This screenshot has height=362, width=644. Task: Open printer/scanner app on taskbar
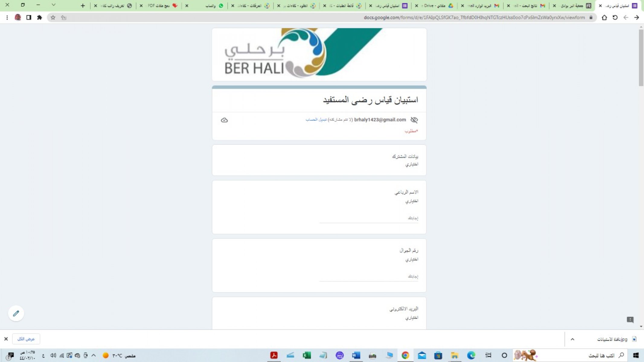[372, 355]
